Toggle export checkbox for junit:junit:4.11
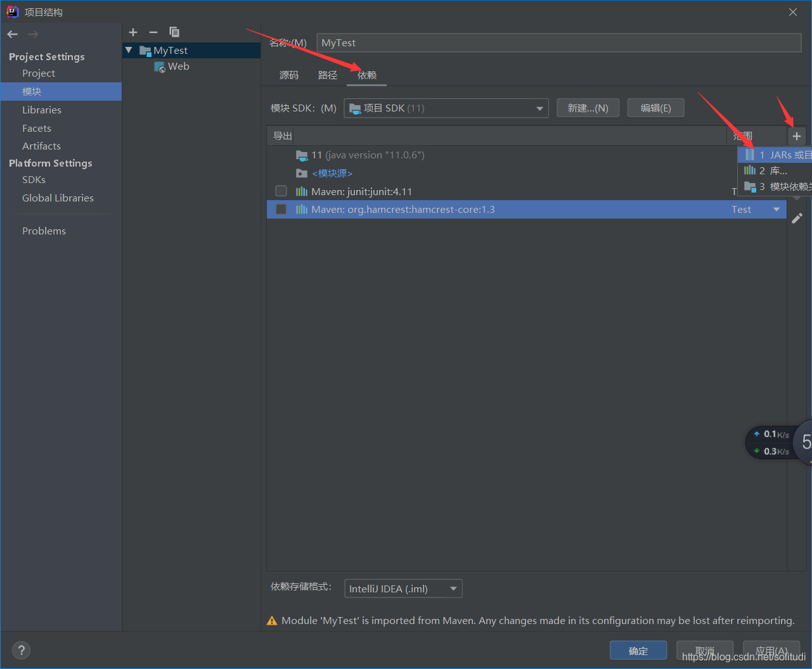The width and height of the screenshot is (812, 669). tap(281, 191)
